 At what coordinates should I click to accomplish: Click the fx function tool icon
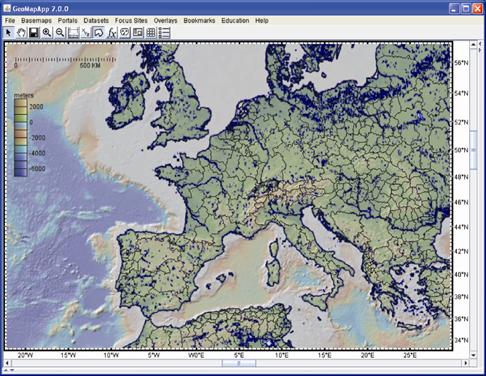coord(112,33)
